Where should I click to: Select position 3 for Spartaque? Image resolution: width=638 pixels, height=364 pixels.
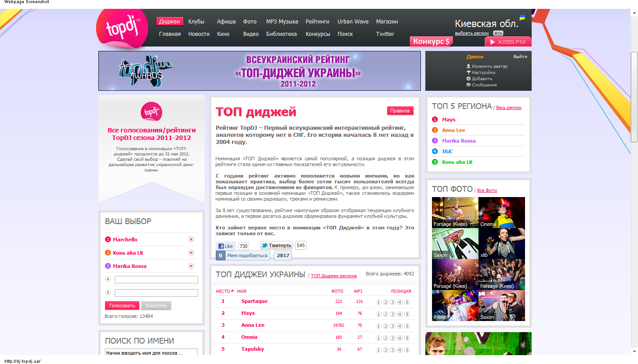(393, 302)
